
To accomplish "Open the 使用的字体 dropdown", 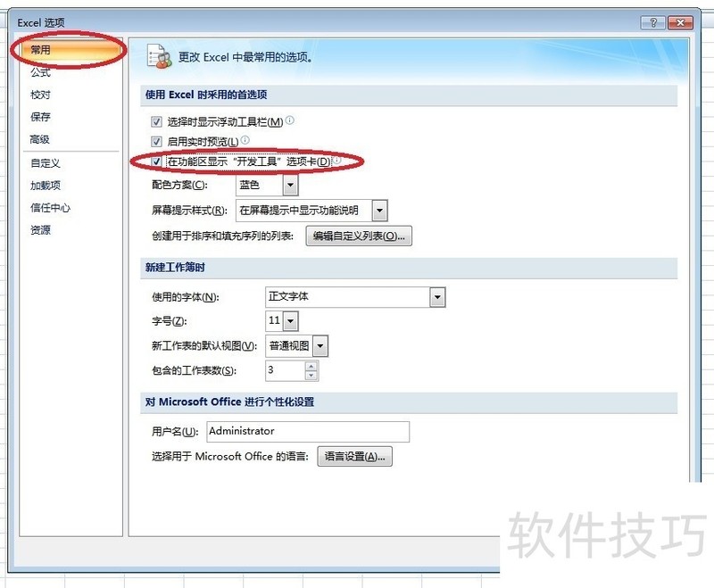I will point(437,297).
